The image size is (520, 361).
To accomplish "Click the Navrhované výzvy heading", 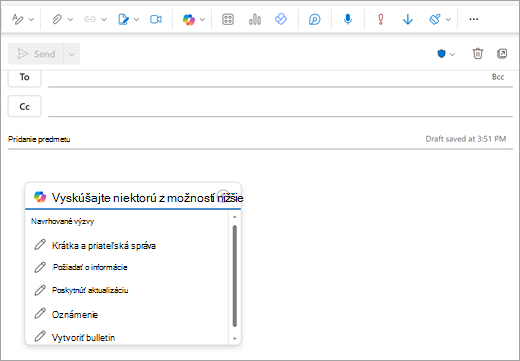I will pyautogui.click(x=63, y=221).
